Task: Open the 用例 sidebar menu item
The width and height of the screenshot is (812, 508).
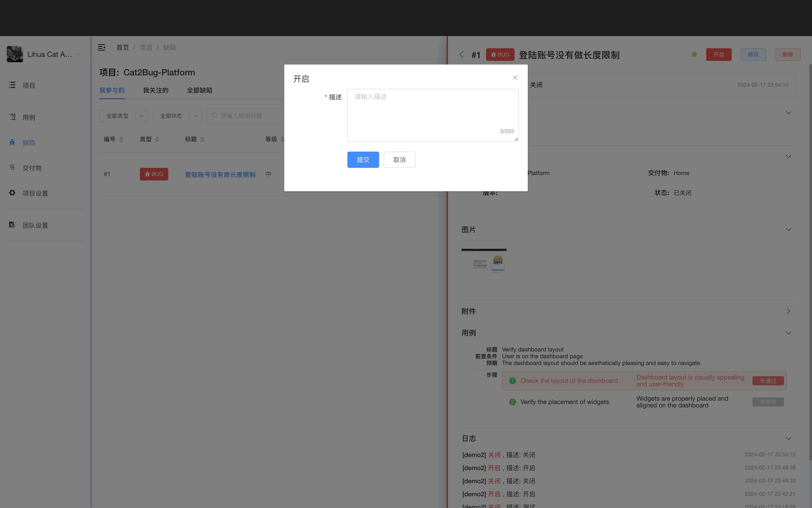Action: [x=45, y=117]
